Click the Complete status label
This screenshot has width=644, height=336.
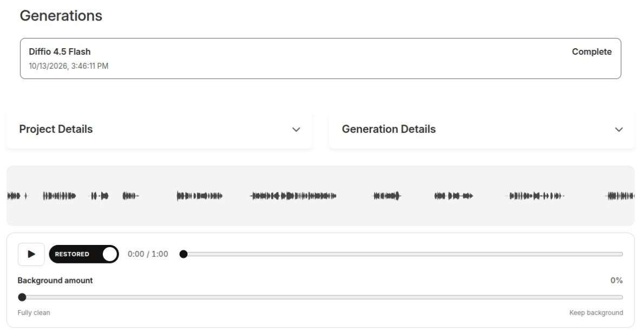tap(592, 52)
